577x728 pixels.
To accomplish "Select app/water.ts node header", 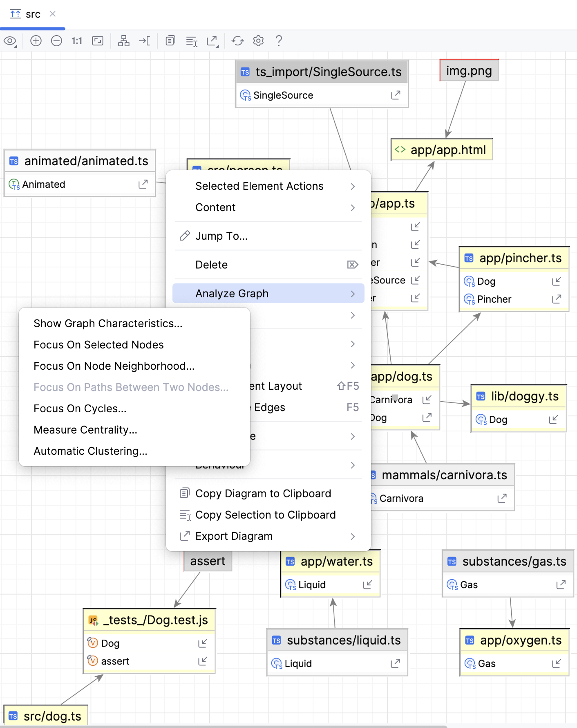I will [x=330, y=562].
